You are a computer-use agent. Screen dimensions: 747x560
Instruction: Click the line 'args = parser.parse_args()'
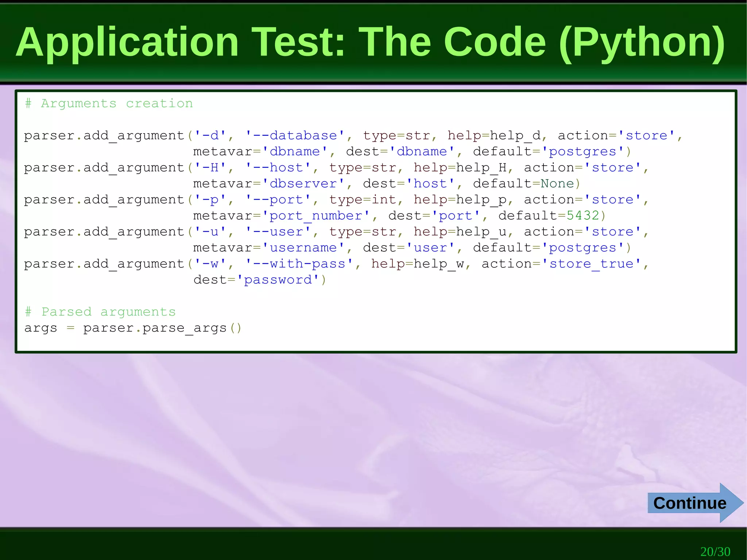coord(133,328)
